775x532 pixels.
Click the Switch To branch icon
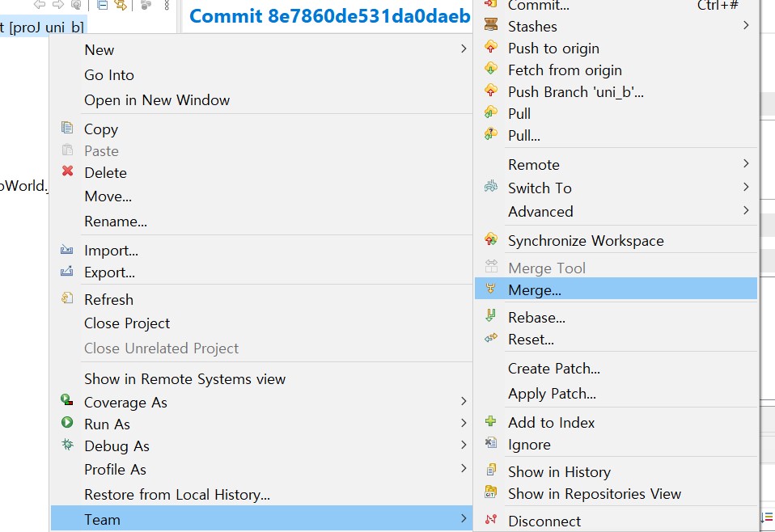click(x=491, y=187)
